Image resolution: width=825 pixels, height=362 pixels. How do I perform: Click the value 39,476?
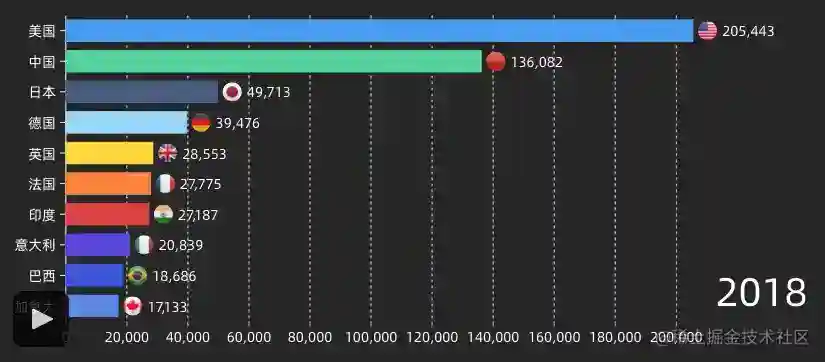[237, 123]
